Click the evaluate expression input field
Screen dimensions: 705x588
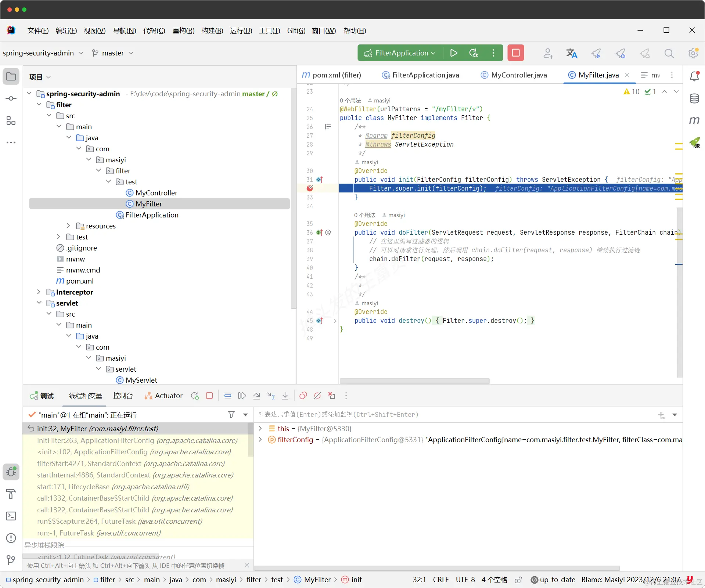tap(456, 415)
